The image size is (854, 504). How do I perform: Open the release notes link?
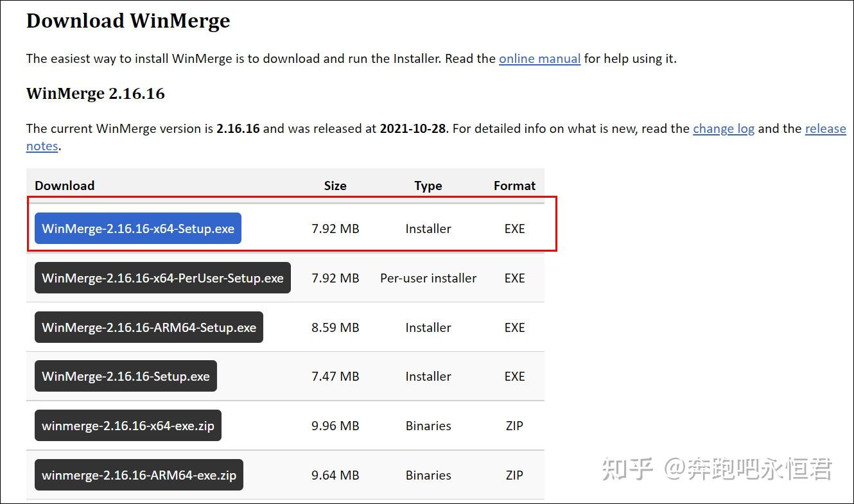pos(825,128)
